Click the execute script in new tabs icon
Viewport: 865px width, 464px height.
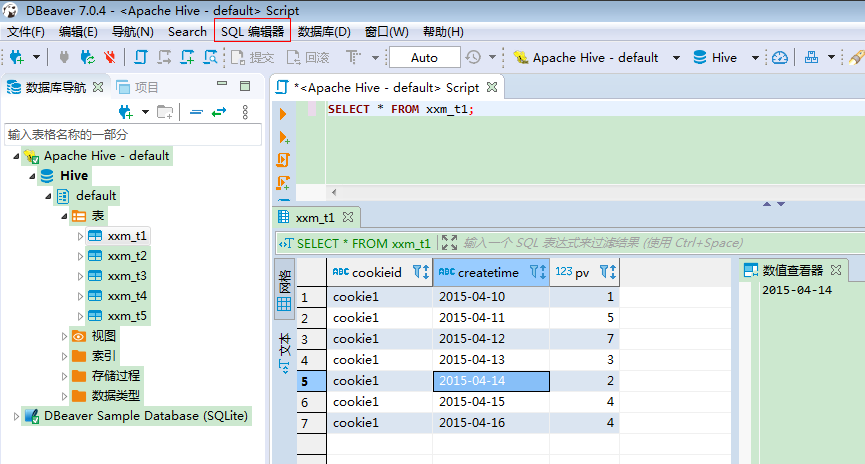point(284,183)
